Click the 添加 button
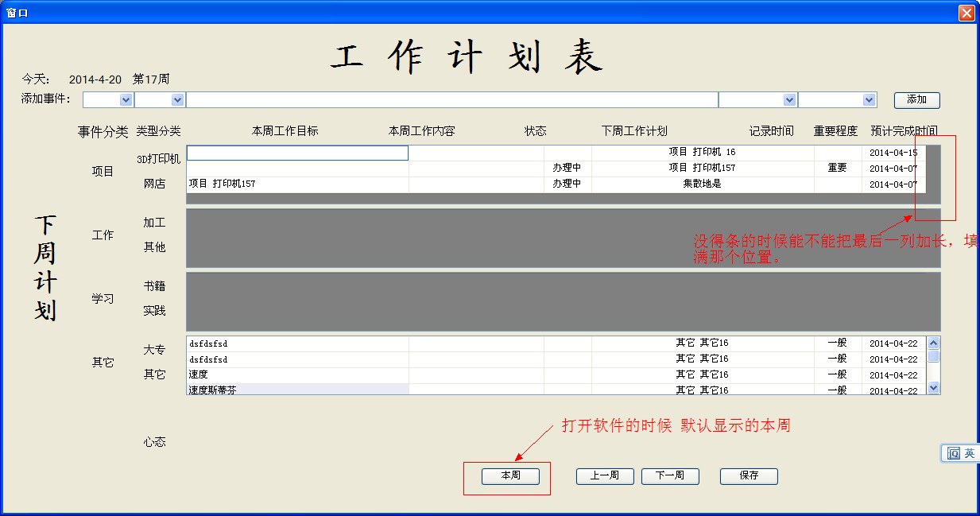980x516 pixels. coord(916,100)
